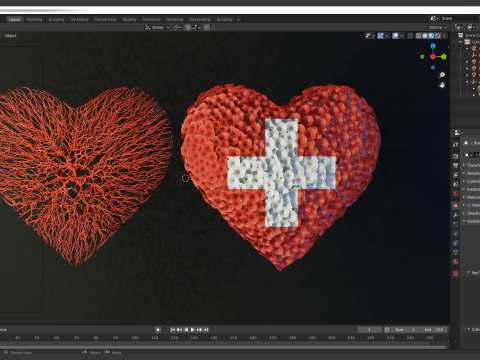Open the Physics properties tab
The width and height of the screenshot is (480, 360).
456,234
